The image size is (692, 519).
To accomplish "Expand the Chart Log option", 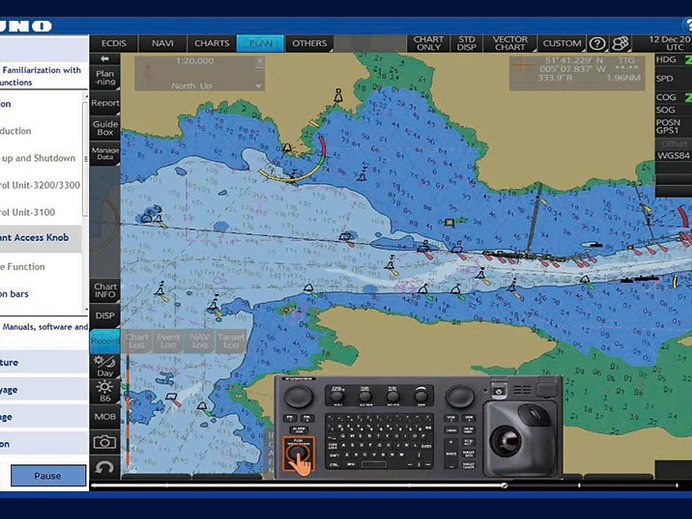I will (x=136, y=341).
